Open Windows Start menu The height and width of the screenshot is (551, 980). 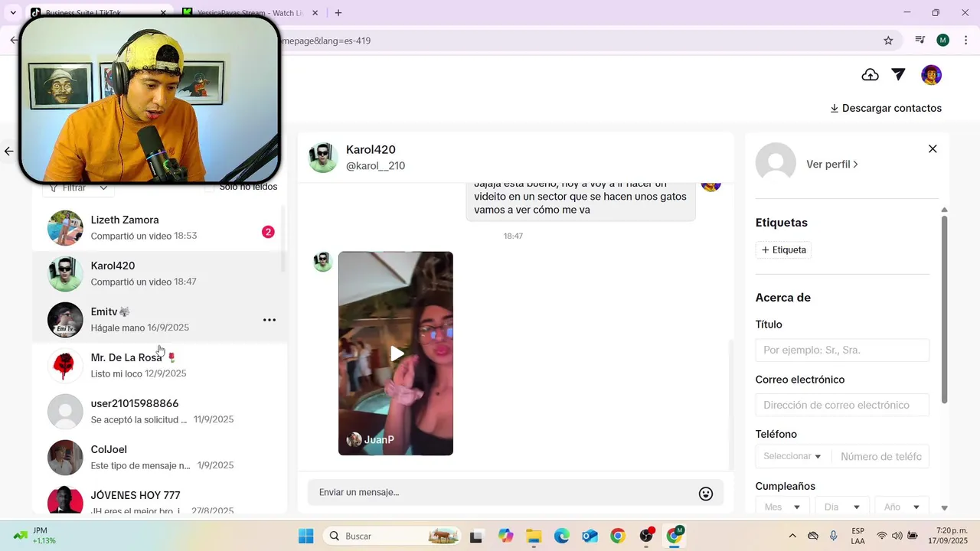pos(305,536)
